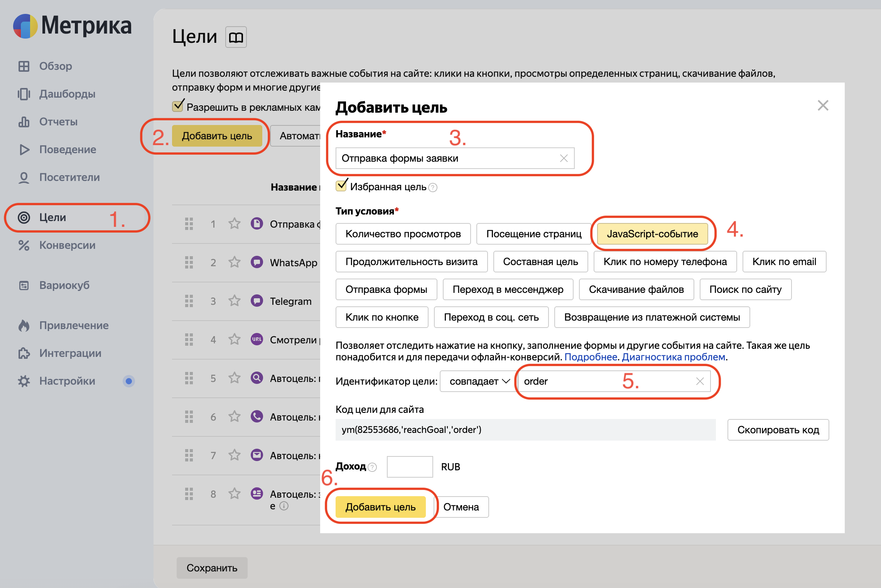This screenshot has width=881, height=588.
Task: Click the info icon under row 8
Action: pyautogui.click(x=284, y=506)
